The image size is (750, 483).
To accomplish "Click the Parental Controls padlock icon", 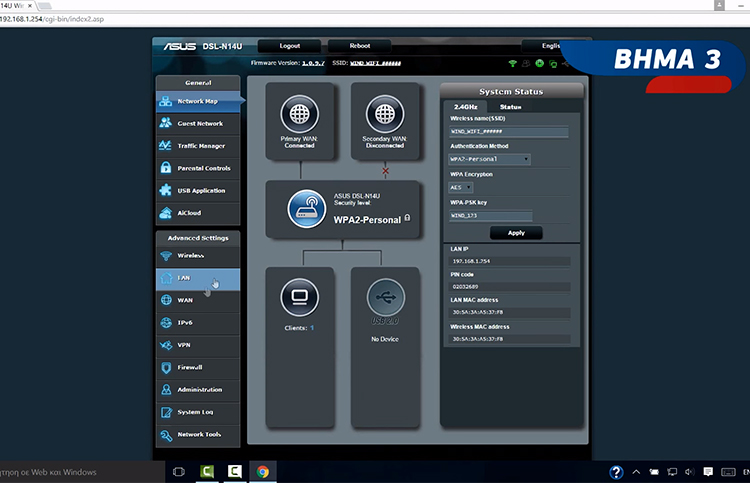I will tap(166, 167).
